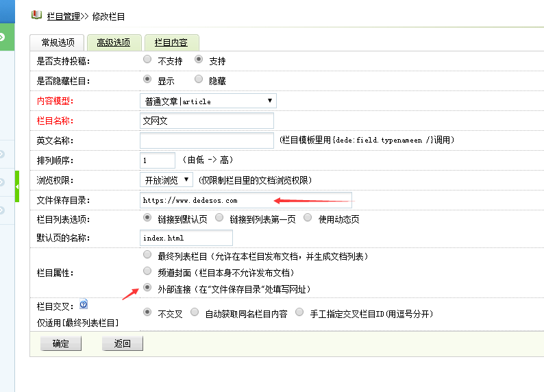
Task: Select 支持 for 是否支持投稿
Action: point(199,60)
